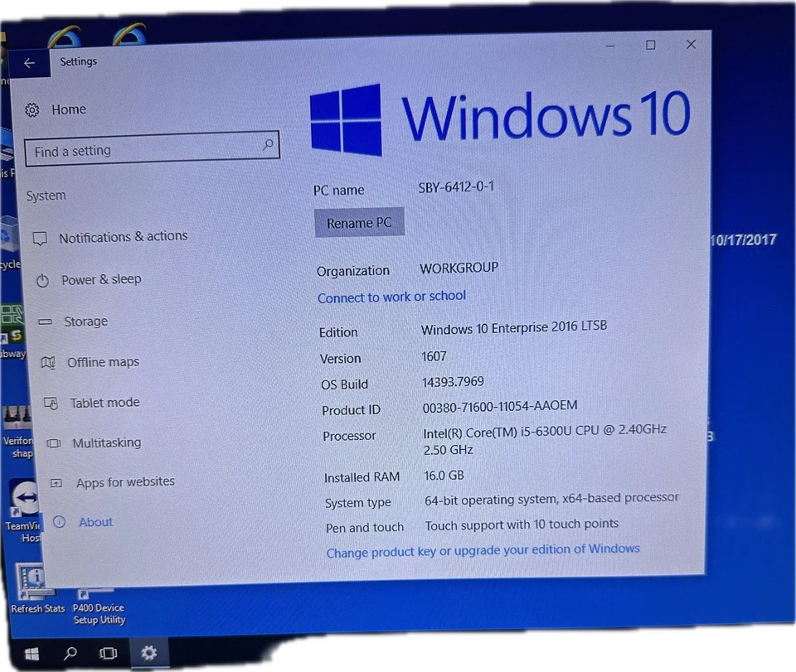Click the Rename PC button
Screen dimensions: 796x672
pyautogui.click(x=359, y=223)
